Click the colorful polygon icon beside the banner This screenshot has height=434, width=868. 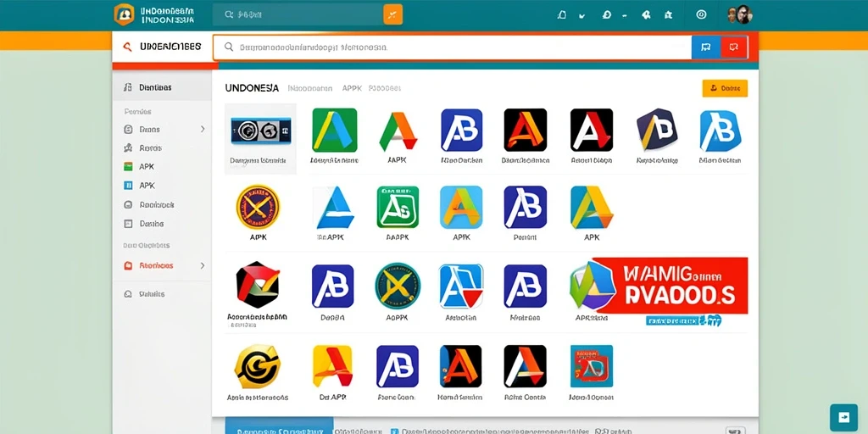pyautogui.click(x=591, y=285)
